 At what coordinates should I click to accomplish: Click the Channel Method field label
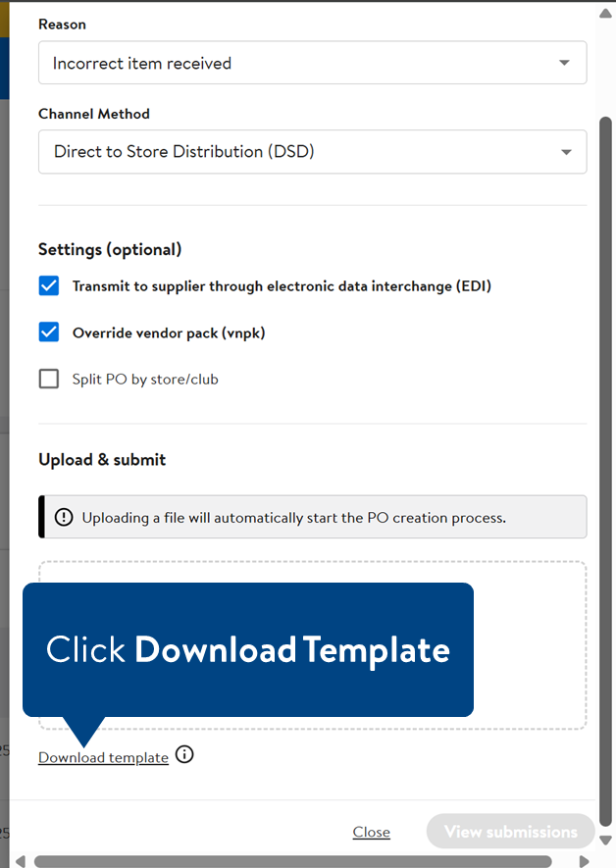click(x=94, y=114)
